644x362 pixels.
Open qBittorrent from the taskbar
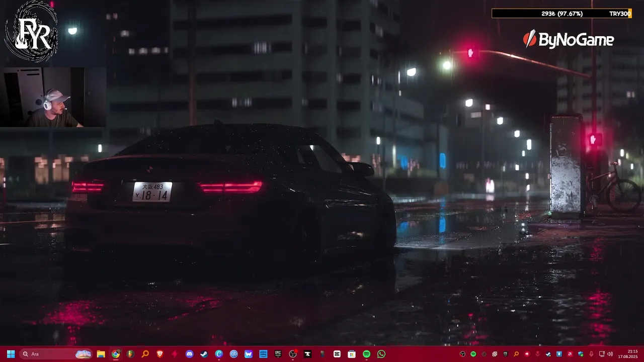233,354
